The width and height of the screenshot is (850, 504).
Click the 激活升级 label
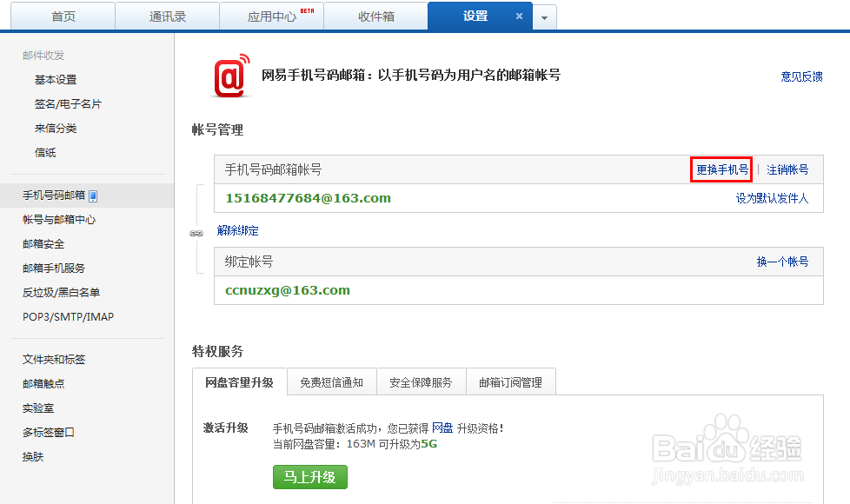tap(225, 428)
